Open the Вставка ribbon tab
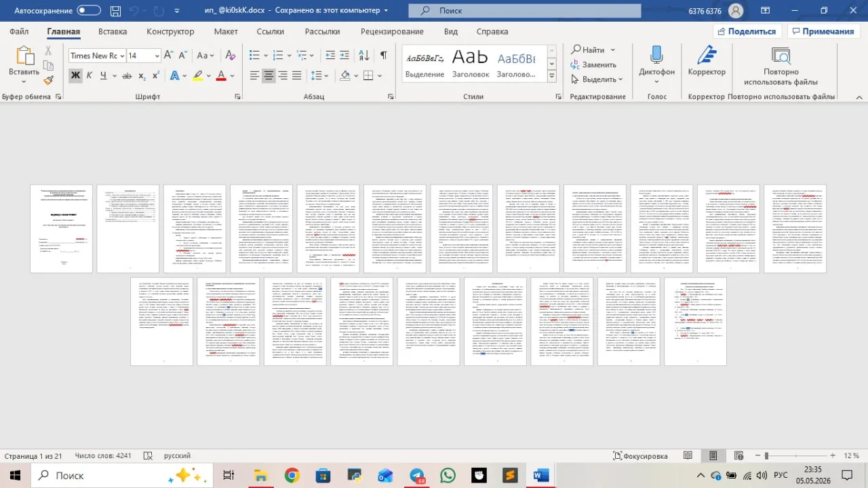 [x=113, y=31]
